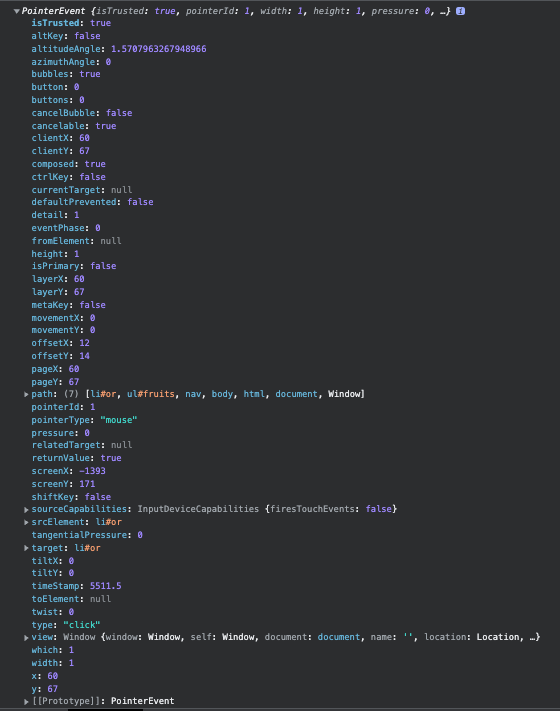Select the altKey: false property
This screenshot has width=560, height=711.
[x=66, y=36]
